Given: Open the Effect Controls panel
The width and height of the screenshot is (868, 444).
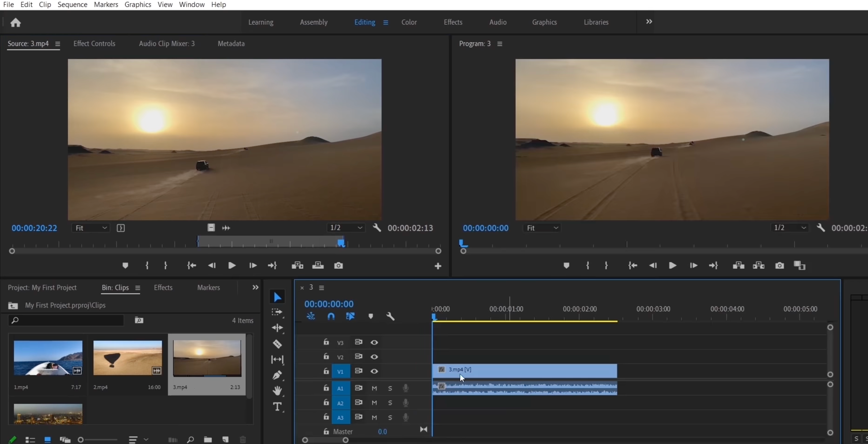Looking at the screenshot, I should [x=94, y=44].
